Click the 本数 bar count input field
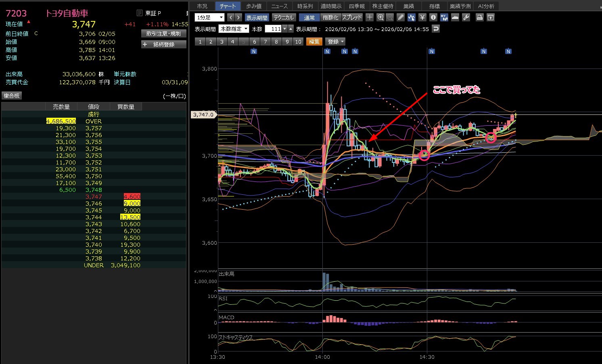 pyautogui.click(x=273, y=29)
